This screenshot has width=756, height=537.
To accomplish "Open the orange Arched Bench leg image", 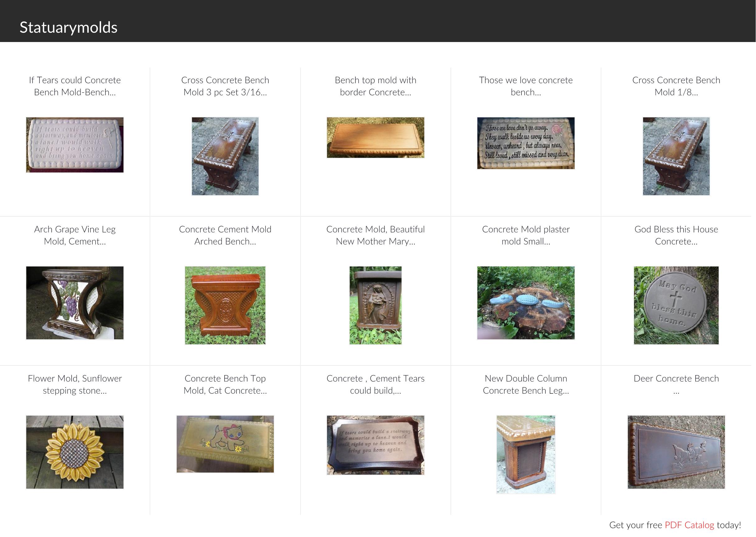I will (x=225, y=305).
